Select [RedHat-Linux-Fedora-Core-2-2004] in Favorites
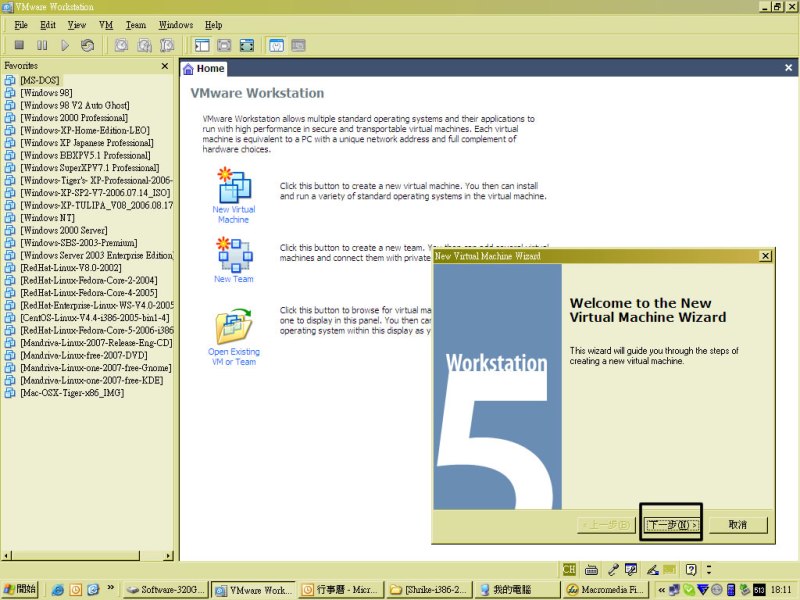Screen dimensions: 800x600 pos(89,280)
